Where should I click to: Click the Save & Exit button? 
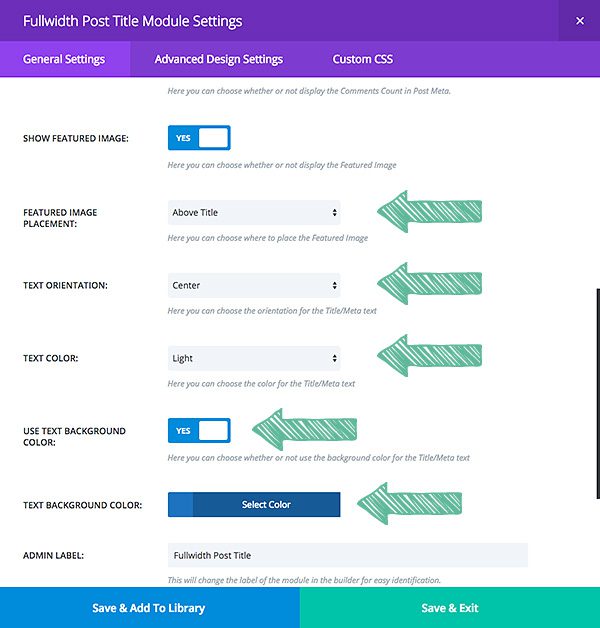click(450, 607)
